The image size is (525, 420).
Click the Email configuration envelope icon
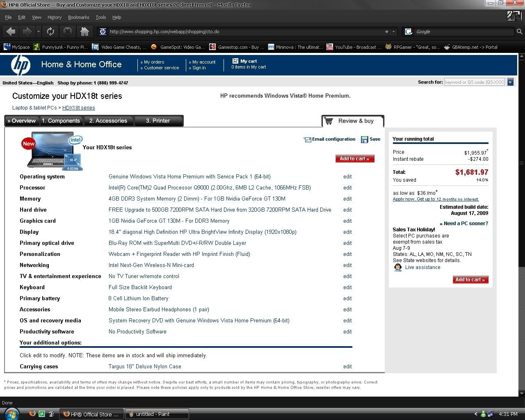coord(307,139)
